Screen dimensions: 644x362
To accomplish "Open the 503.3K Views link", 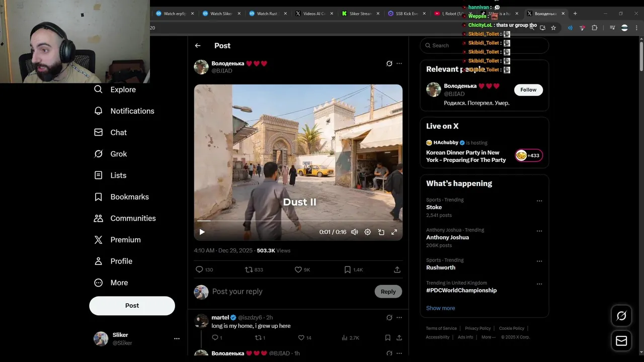I will click(x=274, y=250).
